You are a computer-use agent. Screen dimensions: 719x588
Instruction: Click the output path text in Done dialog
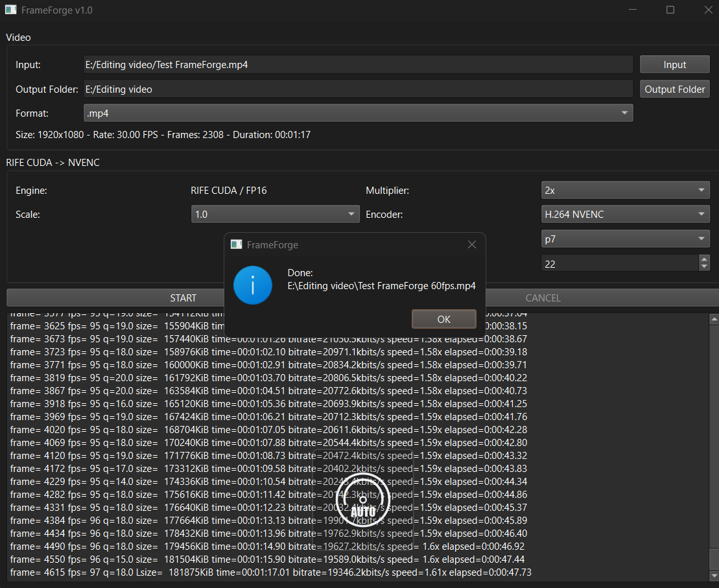coord(381,286)
